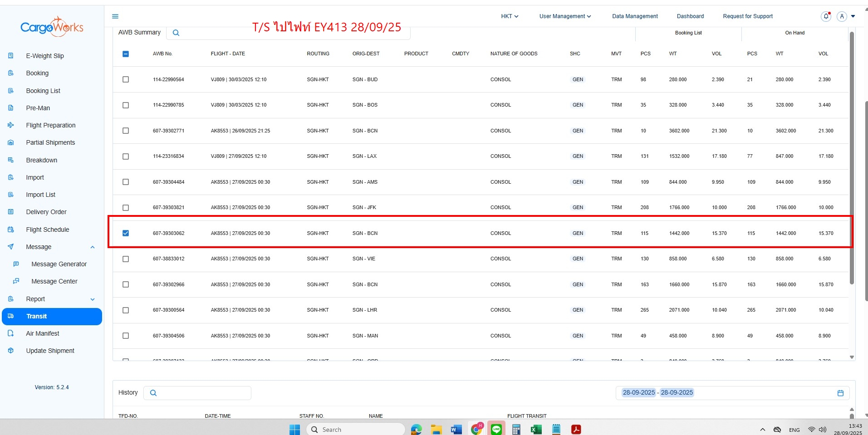Image resolution: width=868 pixels, height=435 pixels.
Task: Toggle the select-all checkbox in table header
Action: [x=126, y=54]
